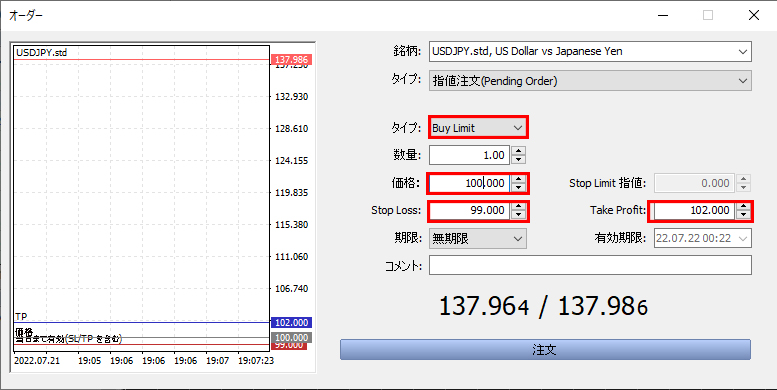This screenshot has width=777, height=390.
Task: Open the 有効期限 date dropdown
Action: click(703, 238)
